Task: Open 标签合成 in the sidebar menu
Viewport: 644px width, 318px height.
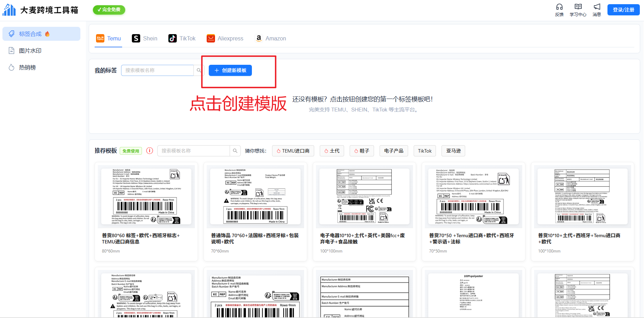Action: click(x=41, y=34)
